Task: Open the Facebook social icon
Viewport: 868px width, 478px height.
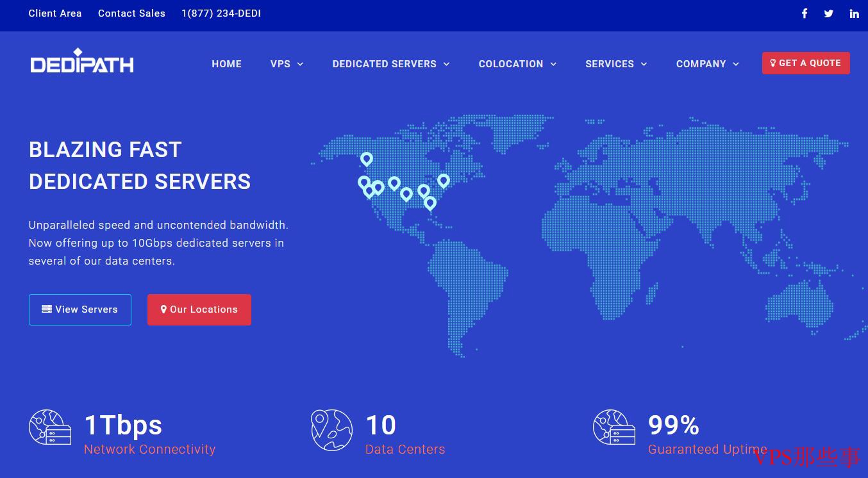Action: [804, 13]
